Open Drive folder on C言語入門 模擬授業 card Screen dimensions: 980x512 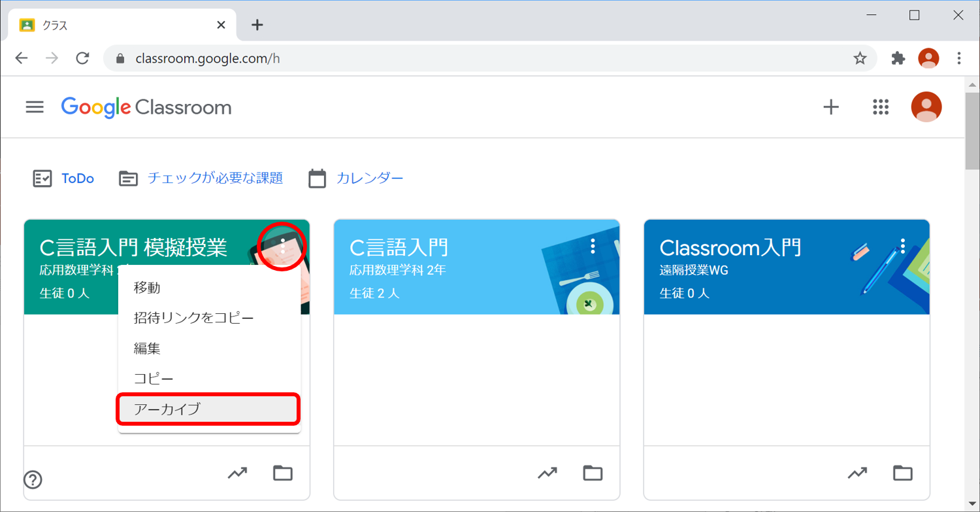coord(283,473)
